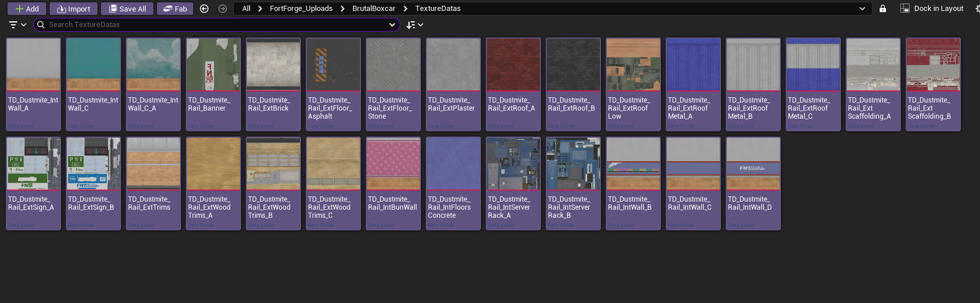
Task: Select Rail_ExtScaffolding_B asset
Action: tap(933, 84)
